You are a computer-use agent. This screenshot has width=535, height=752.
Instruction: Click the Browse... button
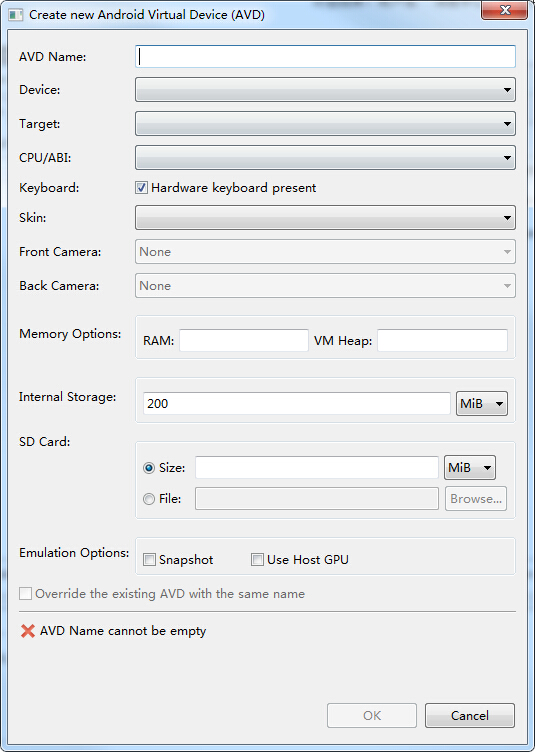(x=476, y=499)
